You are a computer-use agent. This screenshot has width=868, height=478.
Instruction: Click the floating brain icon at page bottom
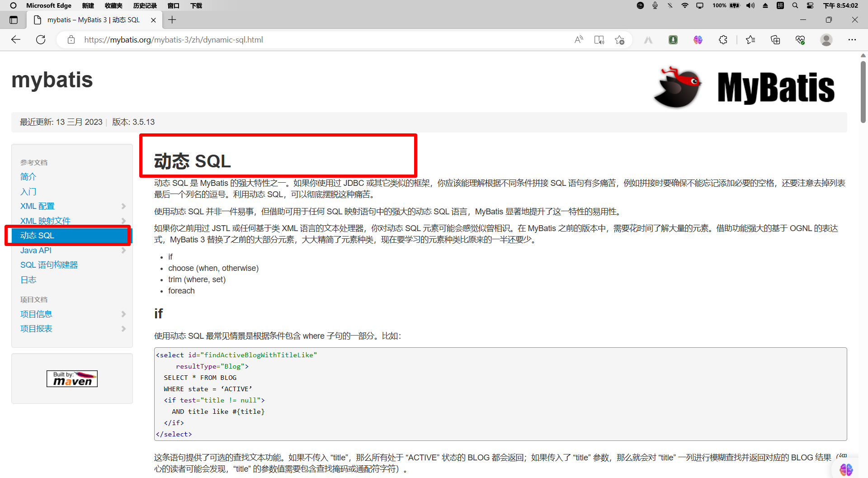coord(846,469)
